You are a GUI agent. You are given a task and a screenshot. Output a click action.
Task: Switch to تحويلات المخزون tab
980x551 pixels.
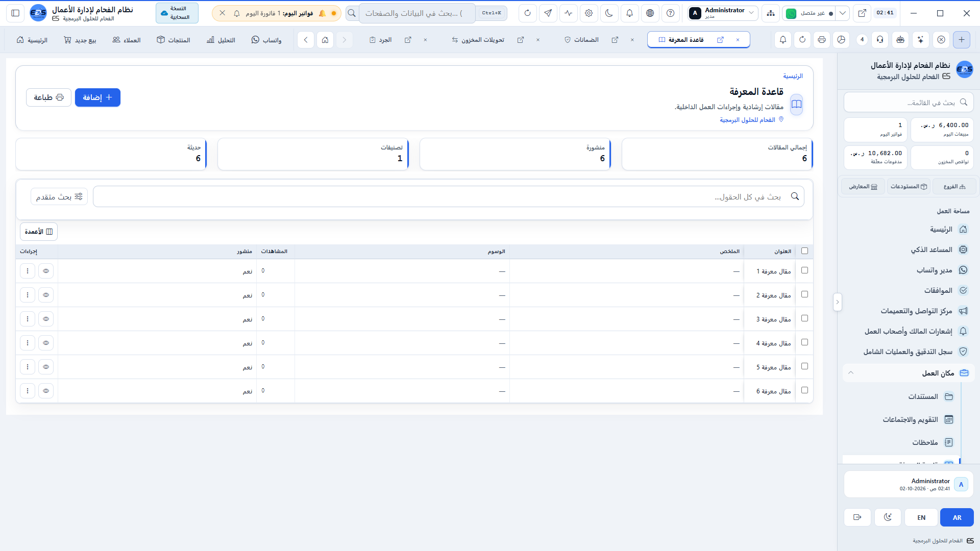[478, 40]
